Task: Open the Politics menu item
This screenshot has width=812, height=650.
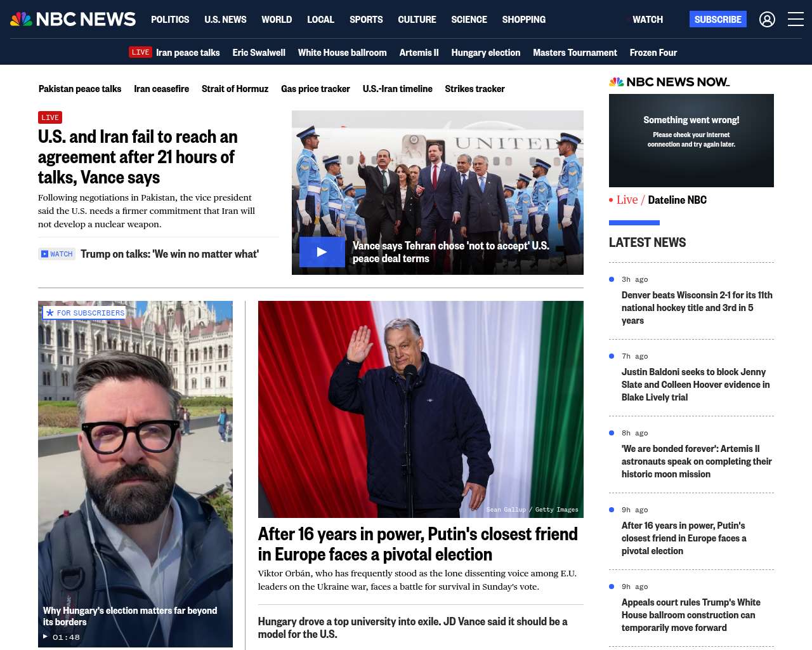Action: [x=170, y=20]
